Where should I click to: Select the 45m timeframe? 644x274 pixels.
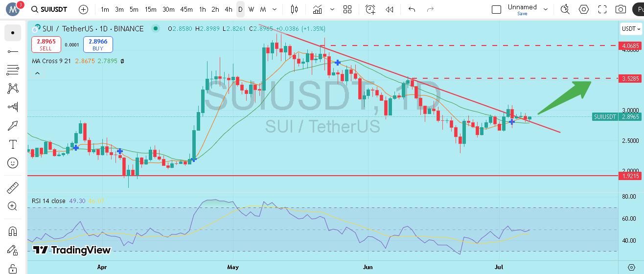click(186, 9)
